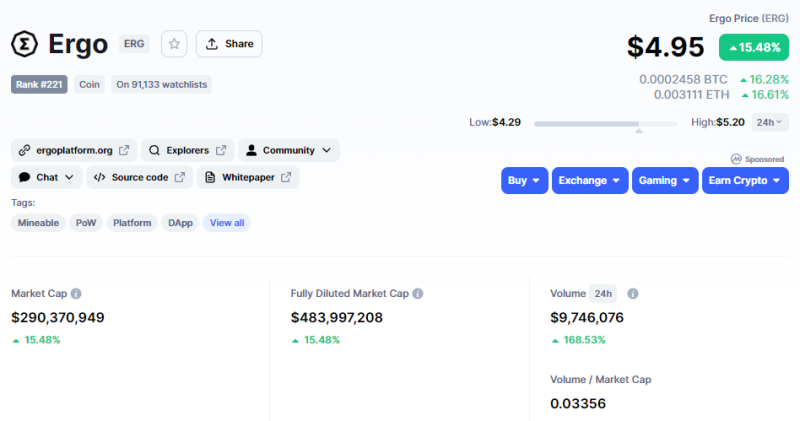800x421 pixels.
Task: Click the Ergo sigma logo icon
Action: coord(24,44)
